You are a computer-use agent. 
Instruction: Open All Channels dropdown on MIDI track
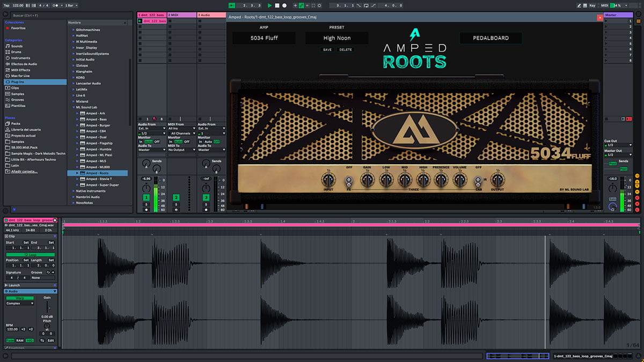pos(181,134)
